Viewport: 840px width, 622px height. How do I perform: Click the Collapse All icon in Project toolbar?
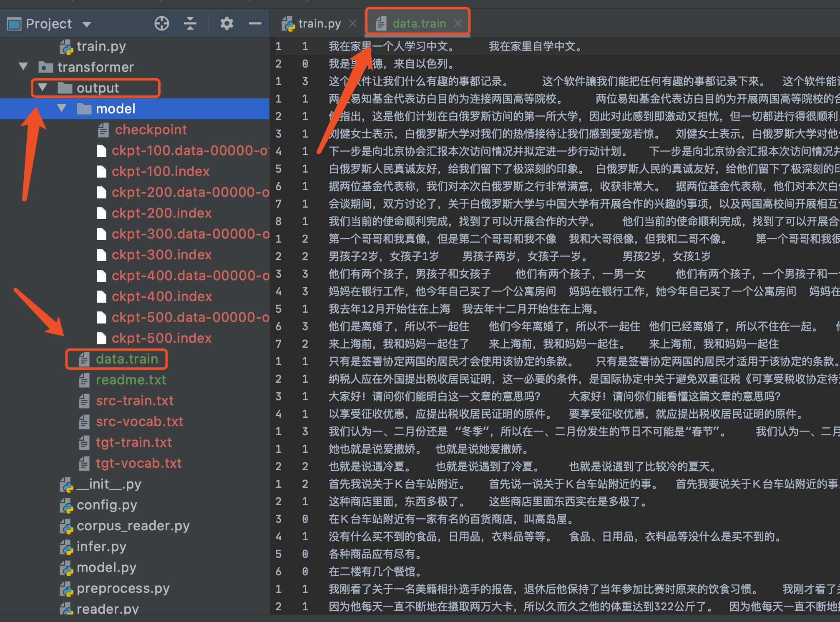[x=190, y=24]
